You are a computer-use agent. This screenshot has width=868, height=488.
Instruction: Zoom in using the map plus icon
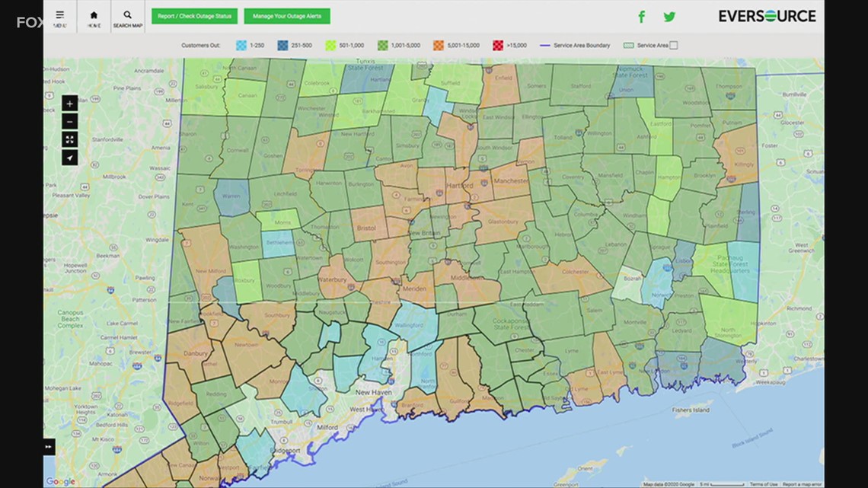69,103
